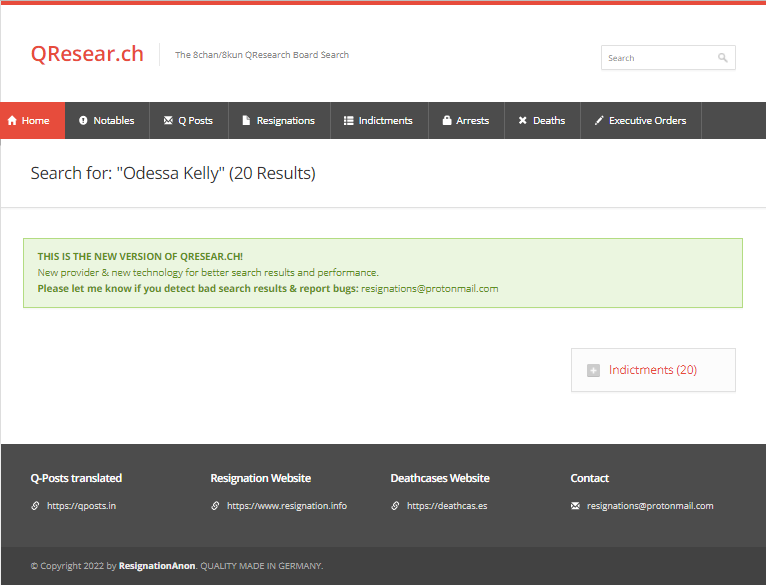Click the Arrests lock icon
Image resolution: width=766 pixels, height=585 pixels.
click(x=447, y=120)
